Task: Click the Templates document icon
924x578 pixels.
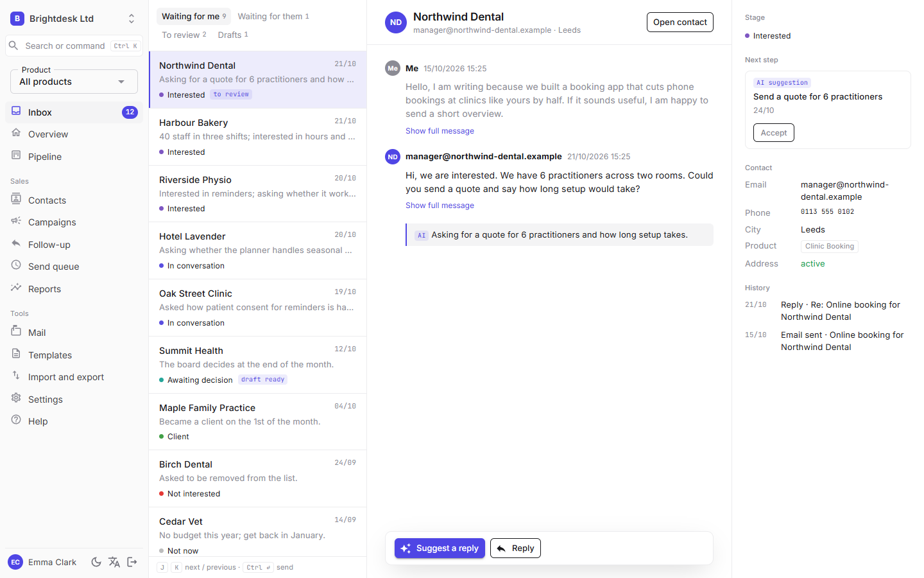Action: point(16,355)
